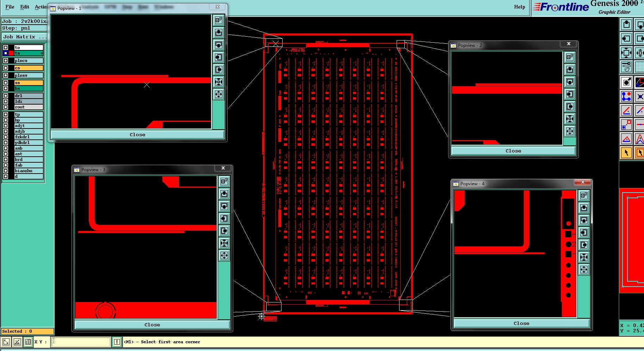Select the ldi layer name
644x351 pixels.
click(x=29, y=101)
